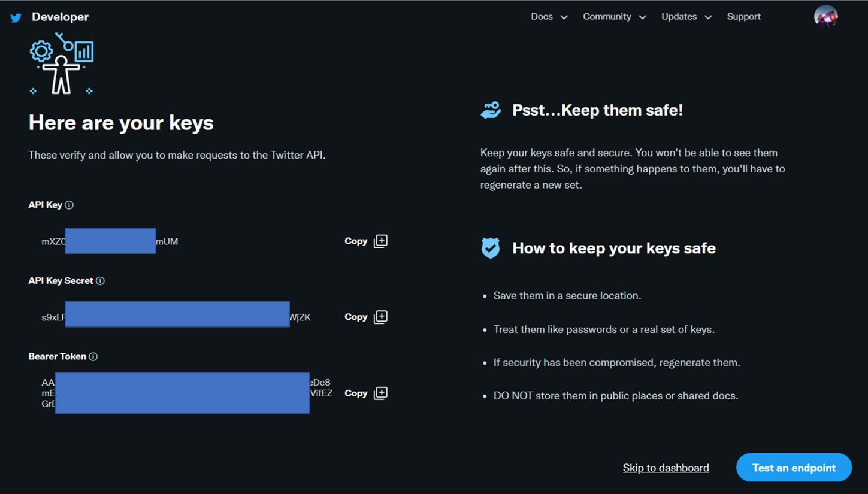The width and height of the screenshot is (868, 494).
Task: Click Copy text beside API Key Secret
Action: (x=356, y=317)
